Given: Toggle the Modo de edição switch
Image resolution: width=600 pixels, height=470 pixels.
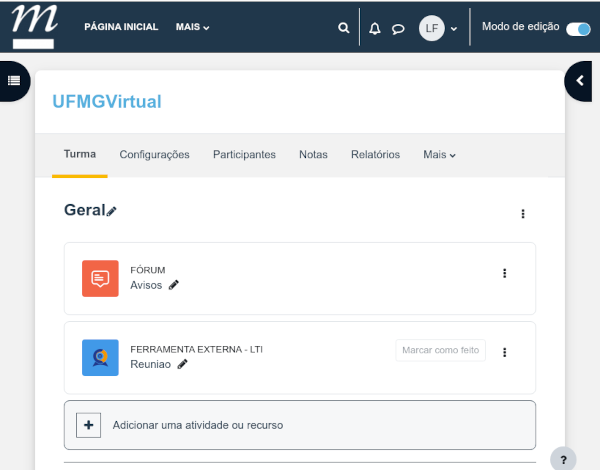Looking at the screenshot, I should click(x=578, y=28).
